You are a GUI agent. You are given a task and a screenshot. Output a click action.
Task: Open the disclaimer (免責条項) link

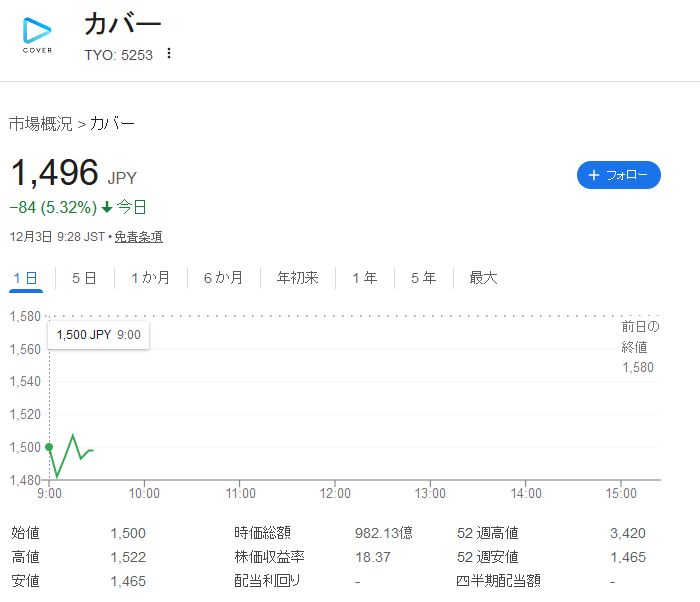tap(138, 237)
